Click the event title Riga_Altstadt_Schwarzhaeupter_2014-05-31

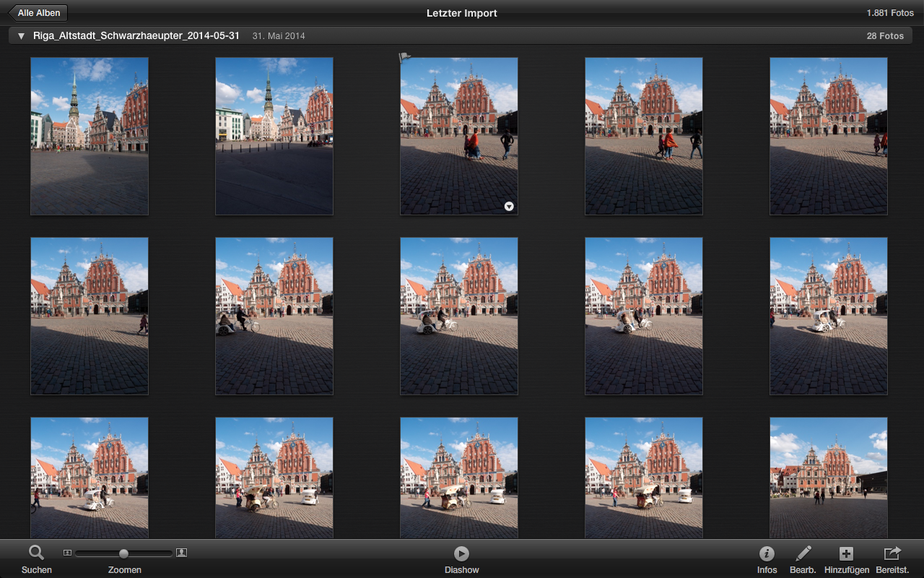136,35
